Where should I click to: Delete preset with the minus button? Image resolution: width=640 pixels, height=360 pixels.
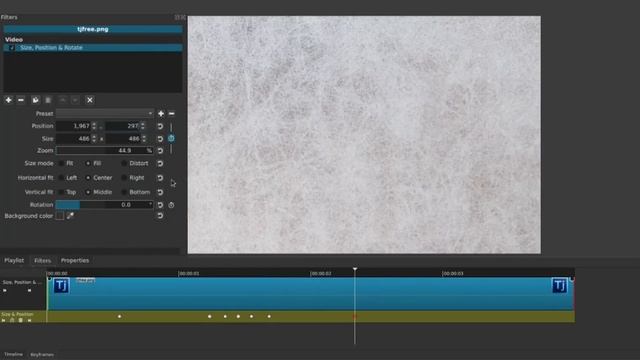tap(171, 113)
